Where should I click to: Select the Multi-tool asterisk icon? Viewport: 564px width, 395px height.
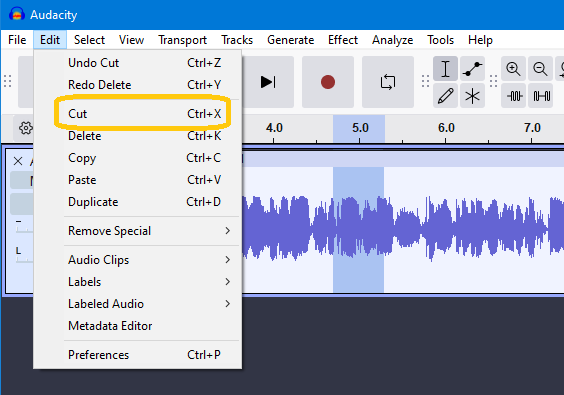coord(472,96)
